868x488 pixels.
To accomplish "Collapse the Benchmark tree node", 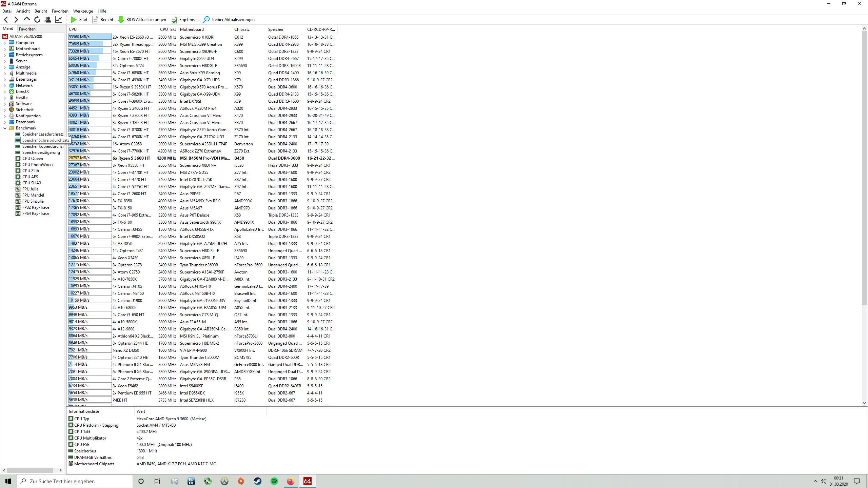I will 5,128.
